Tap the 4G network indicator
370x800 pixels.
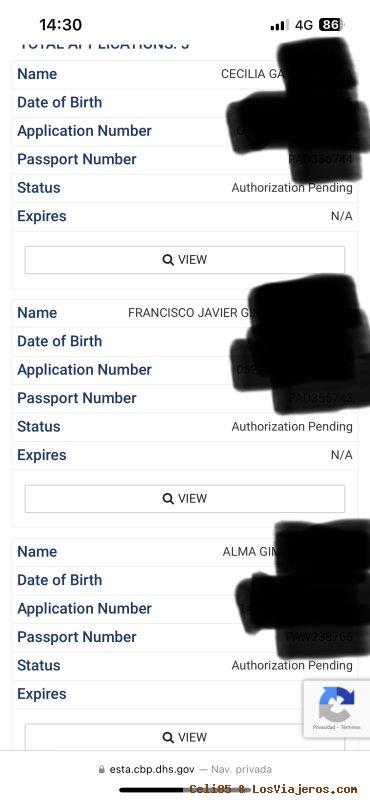pos(304,25)
